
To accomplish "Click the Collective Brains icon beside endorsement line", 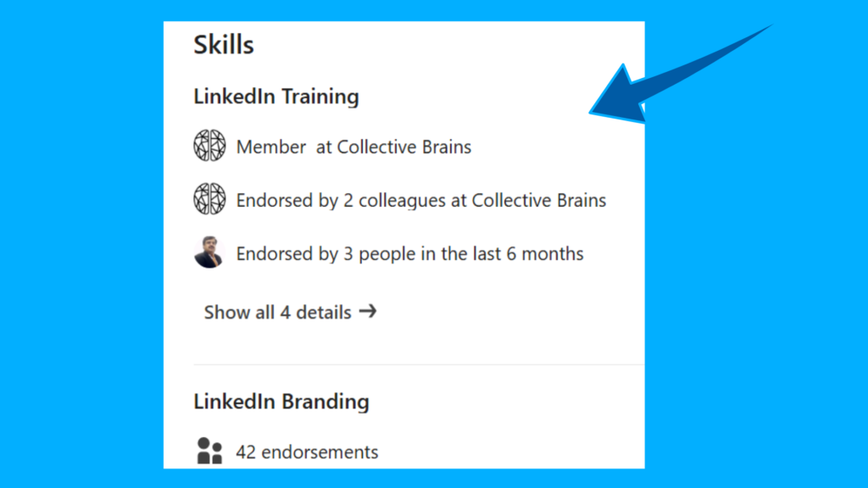I will click(209, 199).
